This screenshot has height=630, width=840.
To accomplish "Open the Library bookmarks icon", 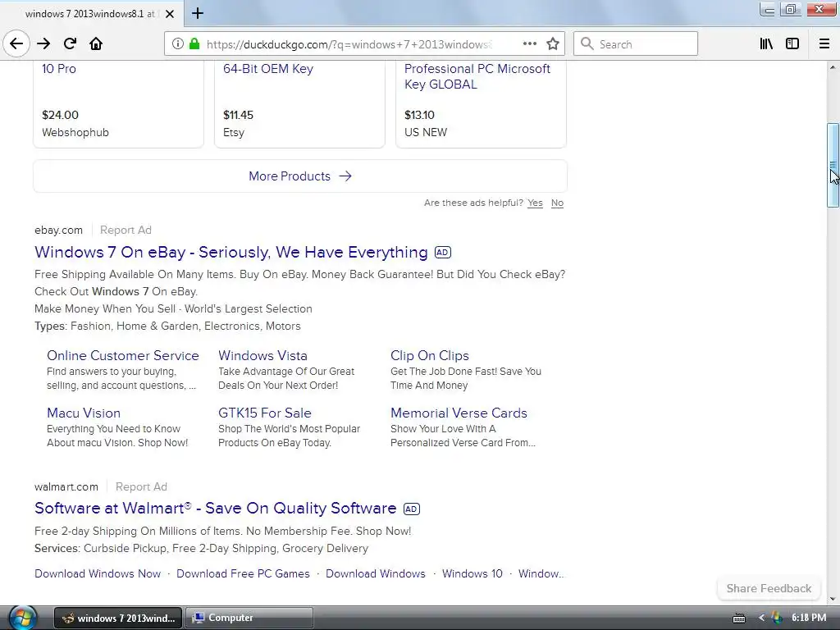I will click(x=766, y=43).
